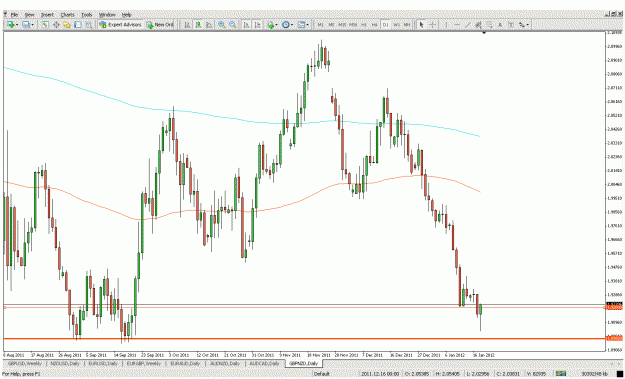Switch to the EURUSD,Daily chart tab
The height and width of the screenshot is (379, 625).
click(104, 363)
